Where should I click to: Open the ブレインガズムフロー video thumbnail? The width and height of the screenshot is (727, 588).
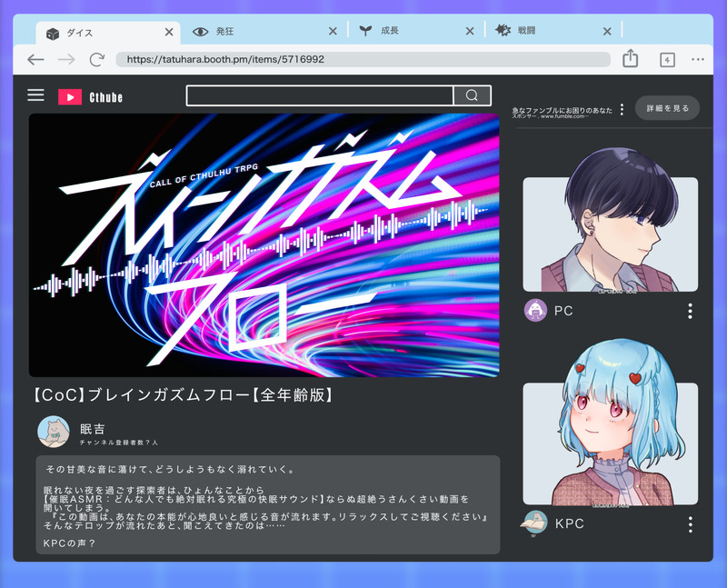coord(264,244)
